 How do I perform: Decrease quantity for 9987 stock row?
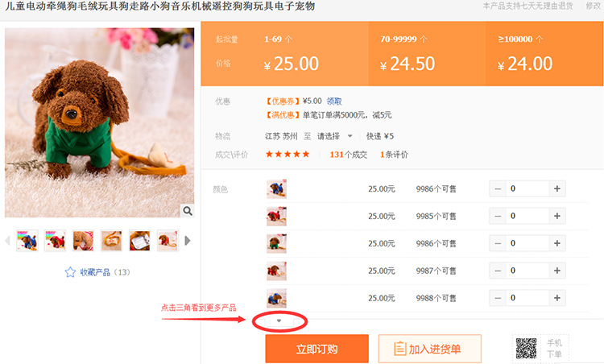[498, 271]
